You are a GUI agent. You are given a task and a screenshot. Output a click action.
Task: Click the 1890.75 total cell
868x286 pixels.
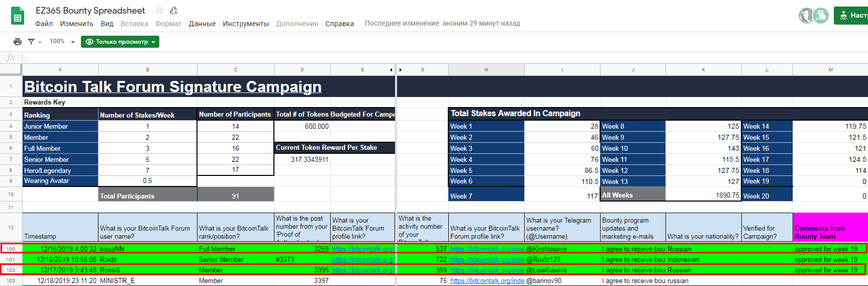[x=704, y=195]
